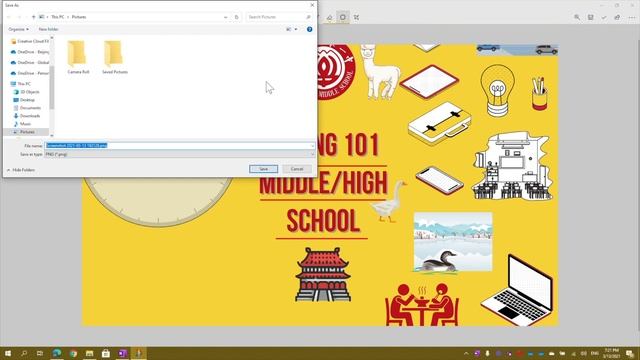640x360 pixels.
Task: Open Task View from the taskbar
Action: 40,353
